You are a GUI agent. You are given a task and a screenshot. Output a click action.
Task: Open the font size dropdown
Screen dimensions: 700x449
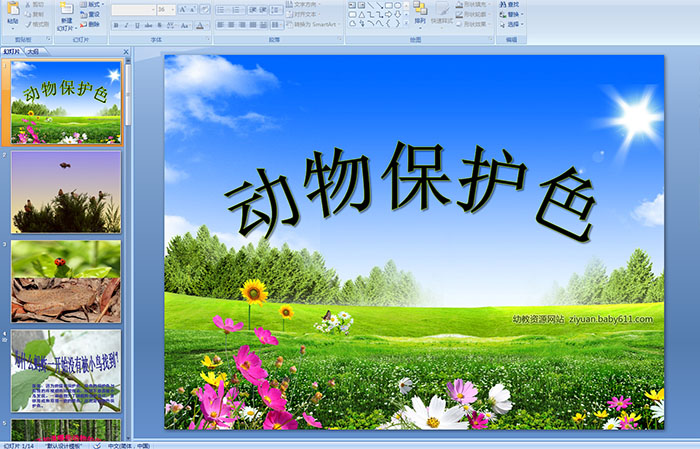(x=173, y=9)
